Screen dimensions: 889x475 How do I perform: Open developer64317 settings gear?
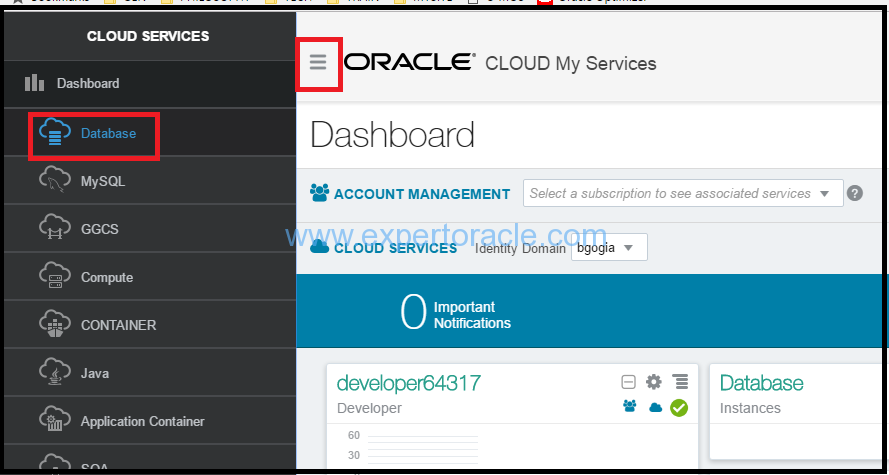tap(654, 382)
